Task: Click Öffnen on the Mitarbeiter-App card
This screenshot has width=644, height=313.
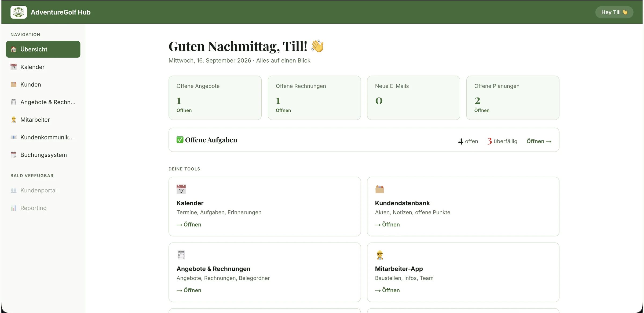Action: (387, 290)
